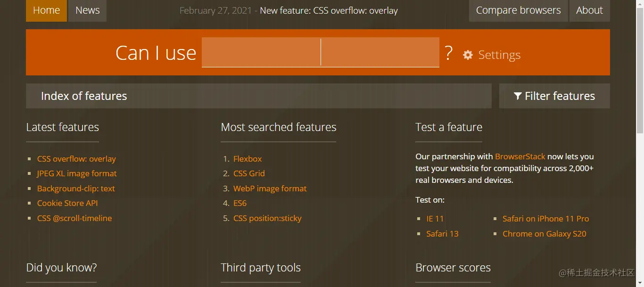Screen dimensions: 644x287
Task: Open CSS @scroll-timeline link
Action: pos(74,218)
